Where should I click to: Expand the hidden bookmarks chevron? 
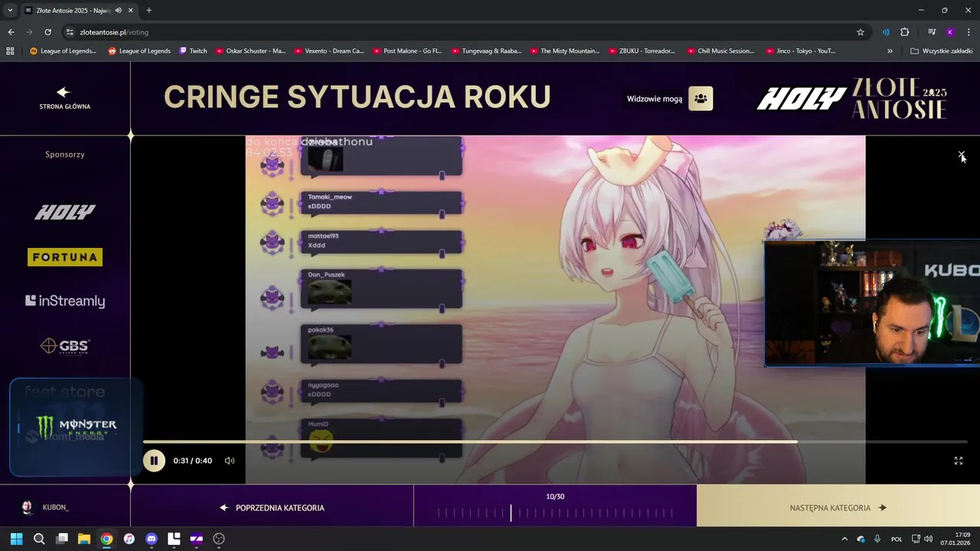[x=890, y=51]
